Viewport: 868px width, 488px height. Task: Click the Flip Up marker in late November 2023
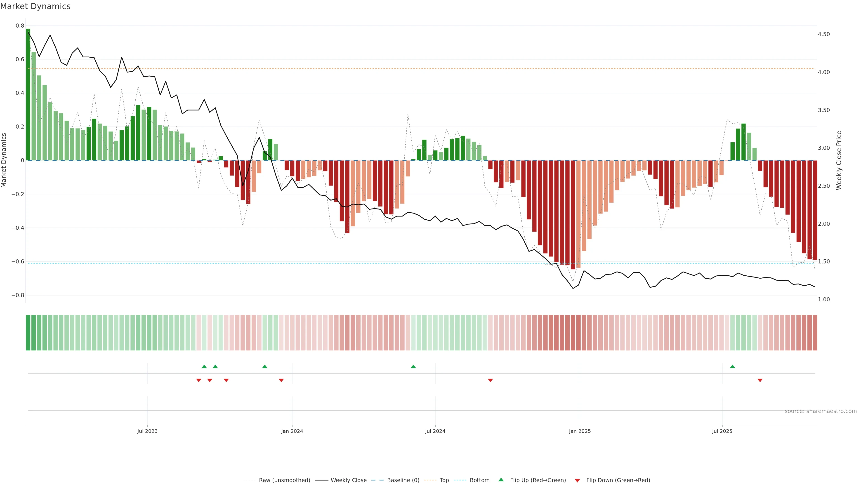(264, 366)
